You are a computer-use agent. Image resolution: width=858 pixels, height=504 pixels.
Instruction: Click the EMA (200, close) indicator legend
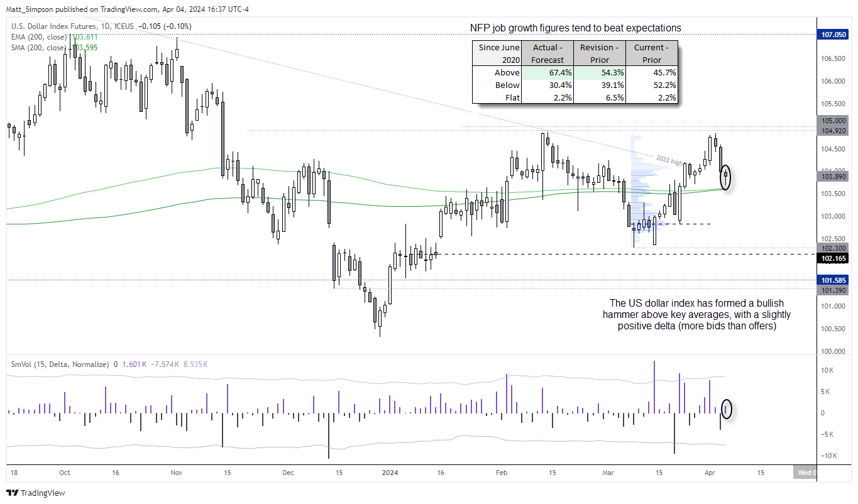38,37
